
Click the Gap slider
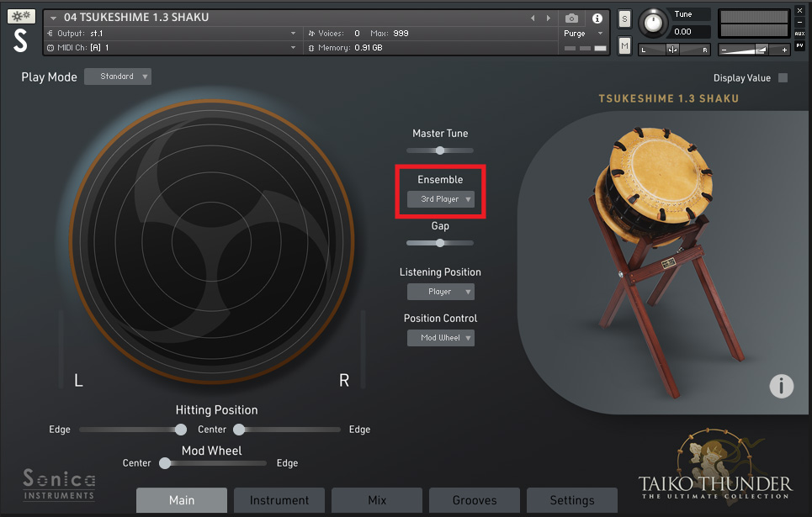pyautogui.click(x=440, y=243)
